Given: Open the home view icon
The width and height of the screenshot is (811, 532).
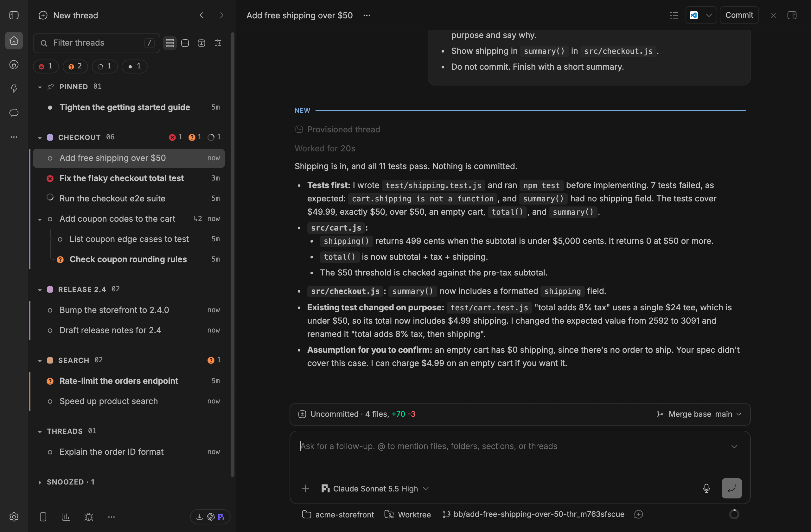Looking at the screenshot, I should (14, 41).
